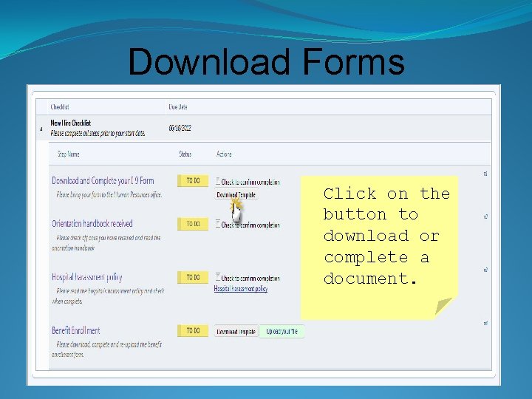This screenshot has width=532, height=399.
Task: Click 'Please bring your form to Human Resources' note
Action: tap(109, 195)
